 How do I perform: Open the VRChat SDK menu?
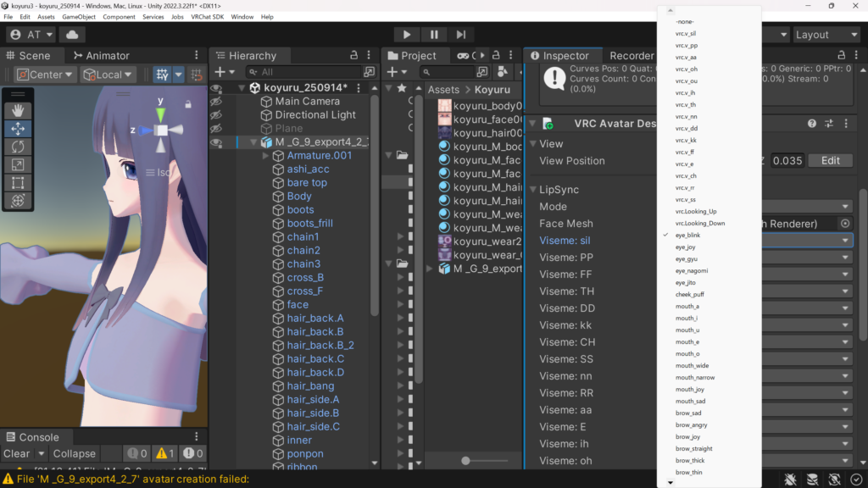207,17
